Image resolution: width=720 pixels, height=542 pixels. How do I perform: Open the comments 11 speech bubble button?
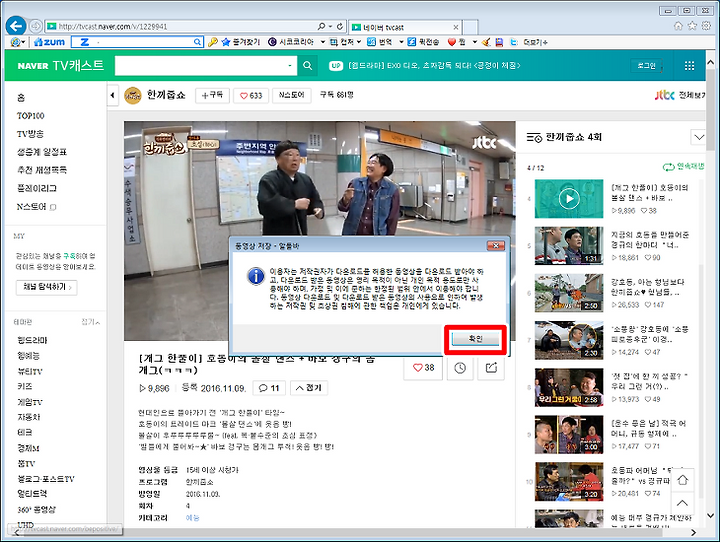pos(270,388)
